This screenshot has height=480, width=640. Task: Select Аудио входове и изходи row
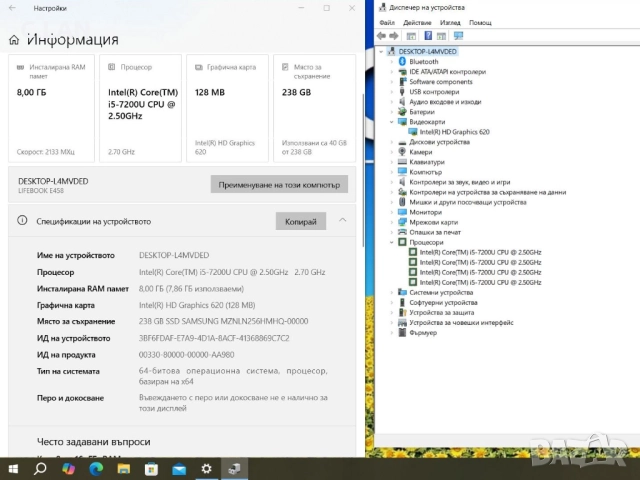(445, 102)
